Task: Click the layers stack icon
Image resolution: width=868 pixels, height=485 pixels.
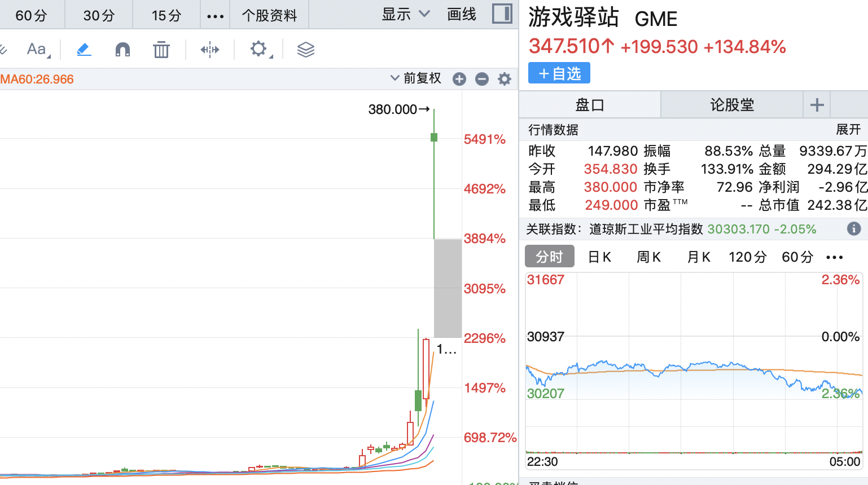Action: coord(306,50)
